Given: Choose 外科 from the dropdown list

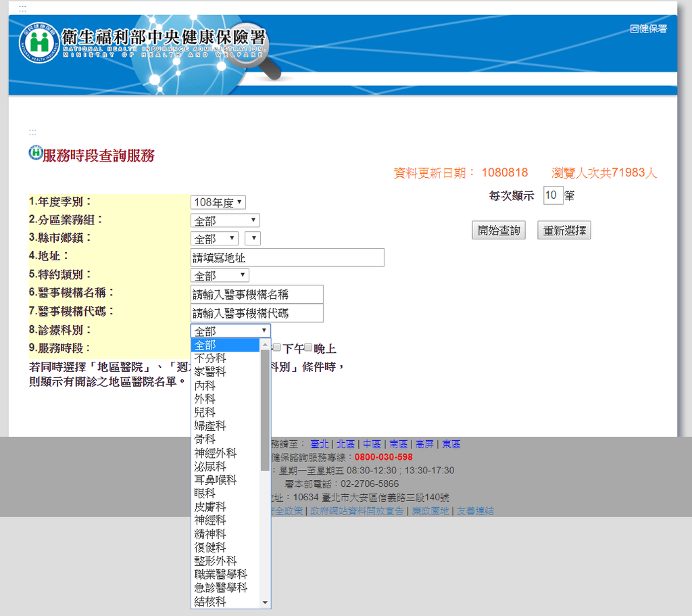Looking at the screenshot, I should [x=225, y=399].
